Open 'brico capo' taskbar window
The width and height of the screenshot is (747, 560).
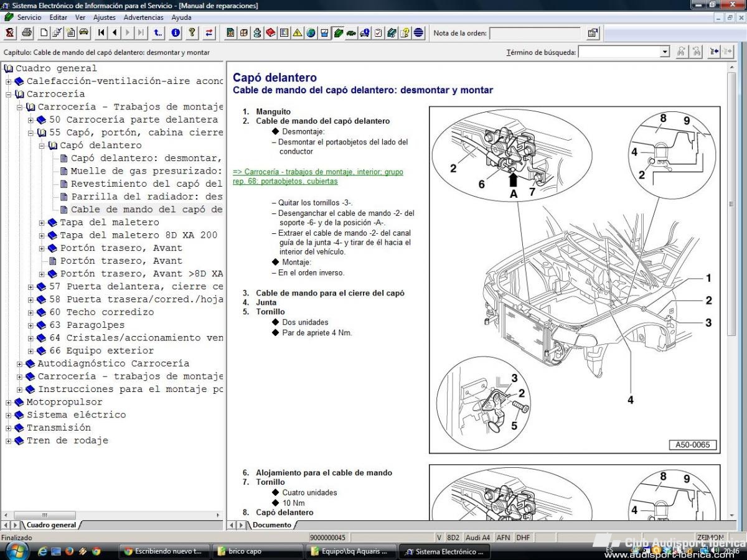point(257,551)
